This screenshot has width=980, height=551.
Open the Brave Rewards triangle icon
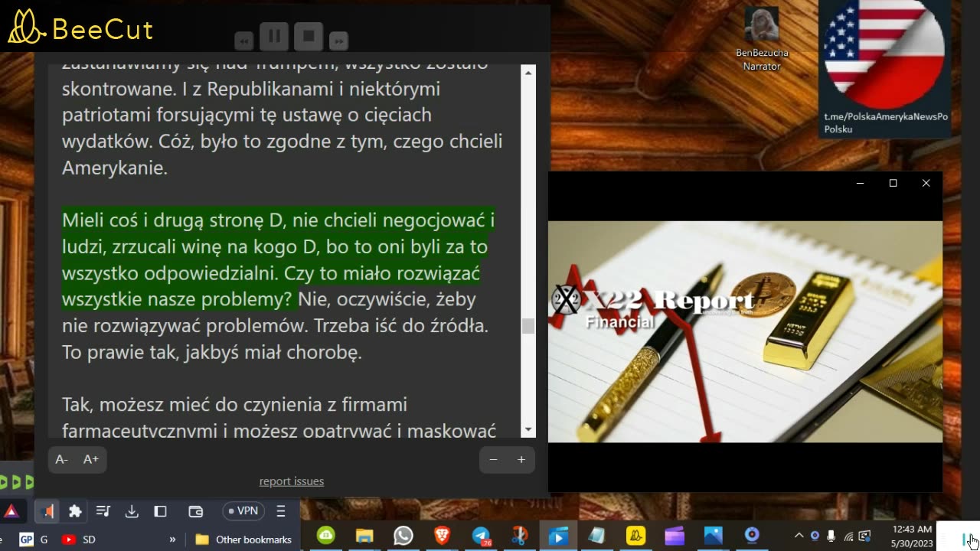pos(12,511)
